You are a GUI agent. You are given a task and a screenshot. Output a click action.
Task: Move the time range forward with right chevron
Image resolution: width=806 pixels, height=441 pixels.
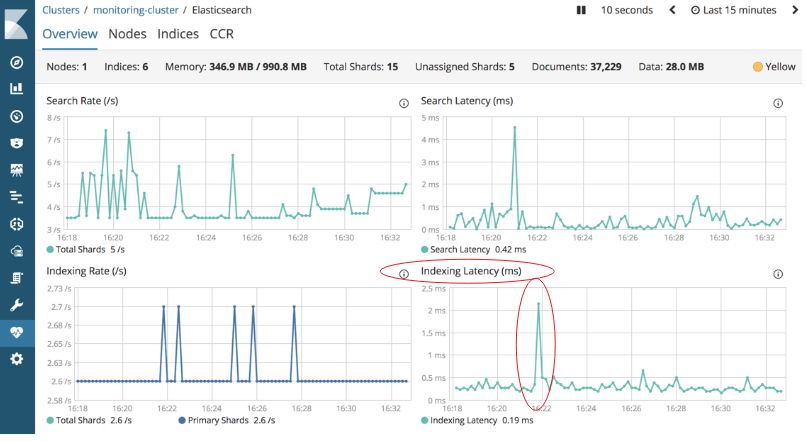pyautogui.click(x=795, y=10)
